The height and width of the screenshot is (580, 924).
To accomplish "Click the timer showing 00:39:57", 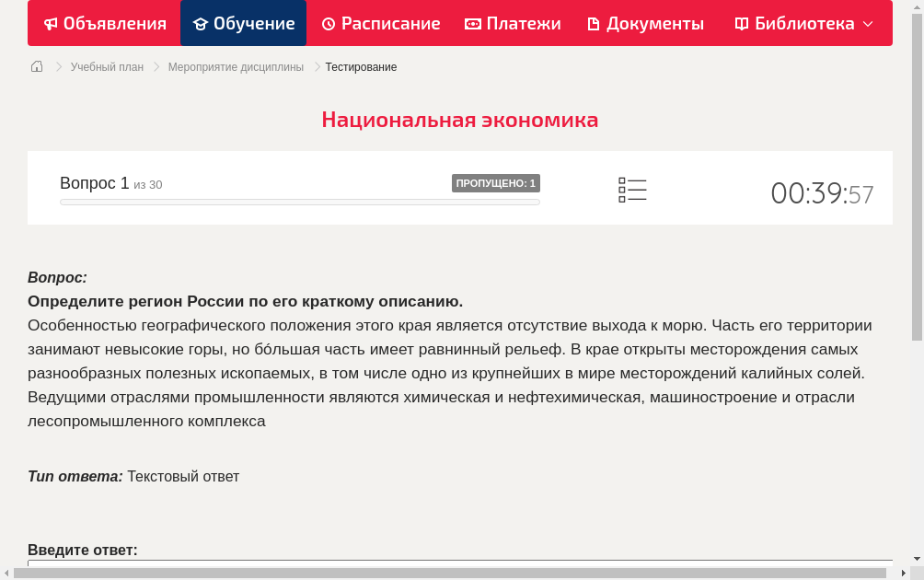I will pos(822,193).
